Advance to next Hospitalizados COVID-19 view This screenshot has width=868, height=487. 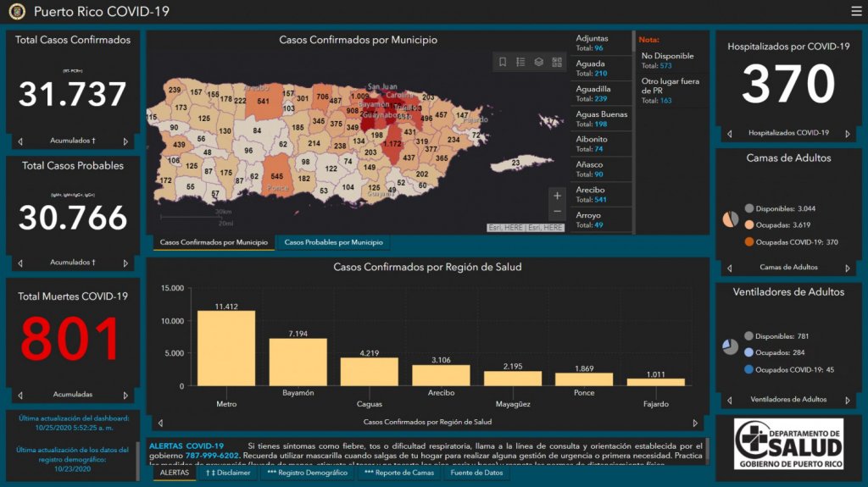(x=847, y=134)
